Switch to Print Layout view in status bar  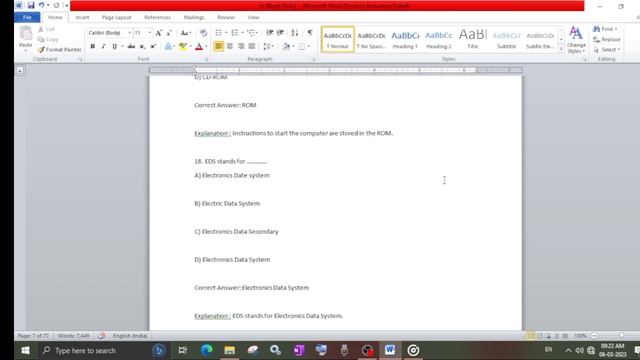pyautogui.click(x=531, y=336)
